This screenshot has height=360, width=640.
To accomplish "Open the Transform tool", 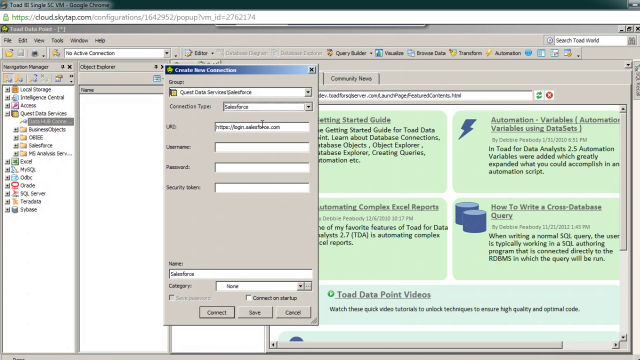I will 466,53.
